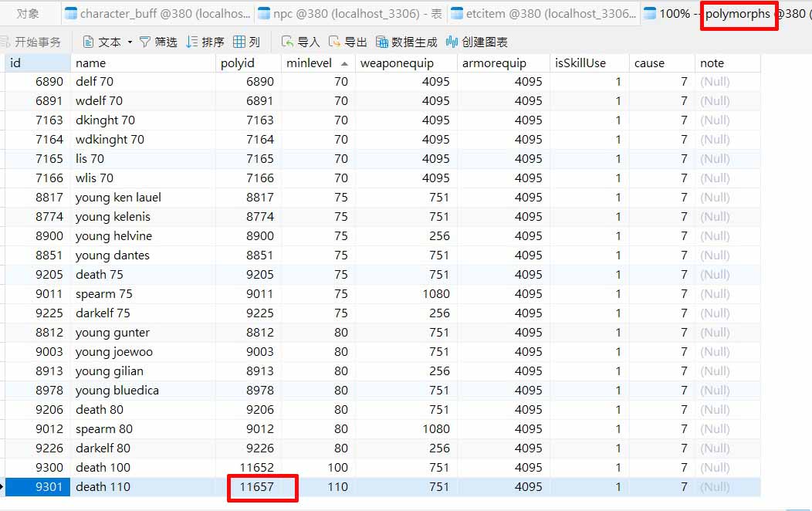The height and width of the screenshot is (511, 812).
Task: Click weaponequip 1080 in spearm 80 row
Action: point(407,428)
